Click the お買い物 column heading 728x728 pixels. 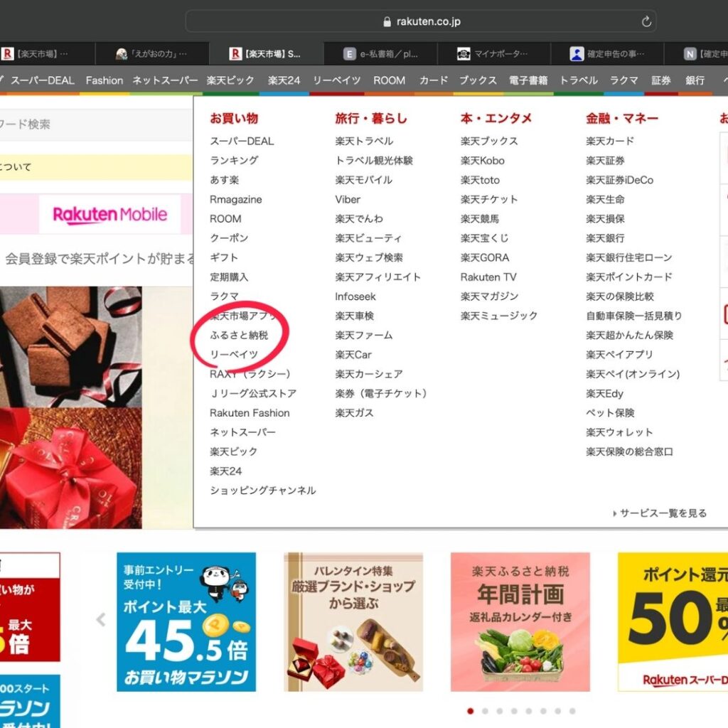click(x=233, y=119)
